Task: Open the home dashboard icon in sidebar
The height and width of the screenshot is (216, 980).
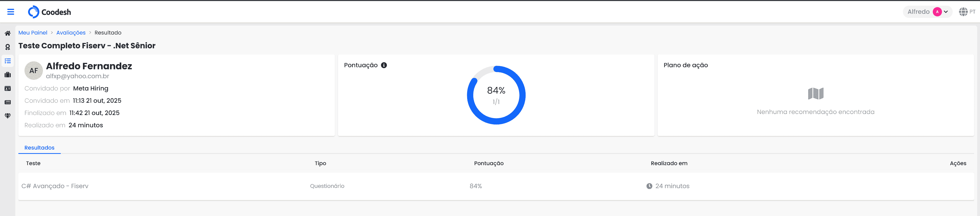Action: [8, 33]
